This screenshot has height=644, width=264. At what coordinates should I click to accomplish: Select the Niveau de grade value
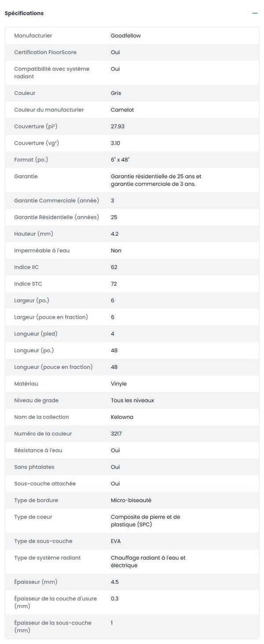pos(132,400)
